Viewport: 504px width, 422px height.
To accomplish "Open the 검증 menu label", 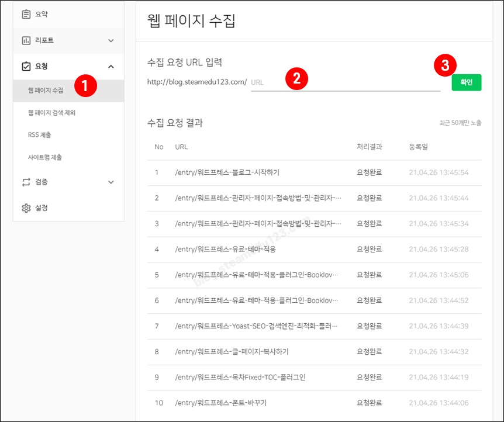I will (x=42, y=182).
